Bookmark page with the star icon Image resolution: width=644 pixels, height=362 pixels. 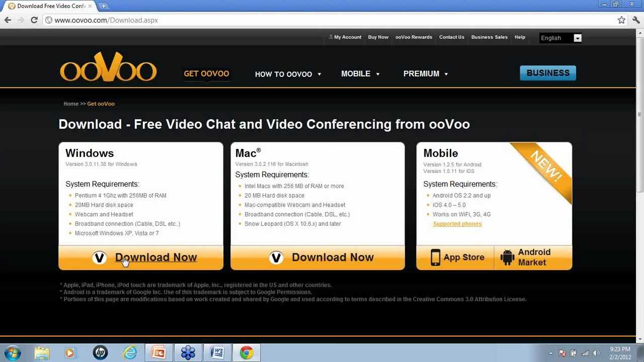point(621,20)
